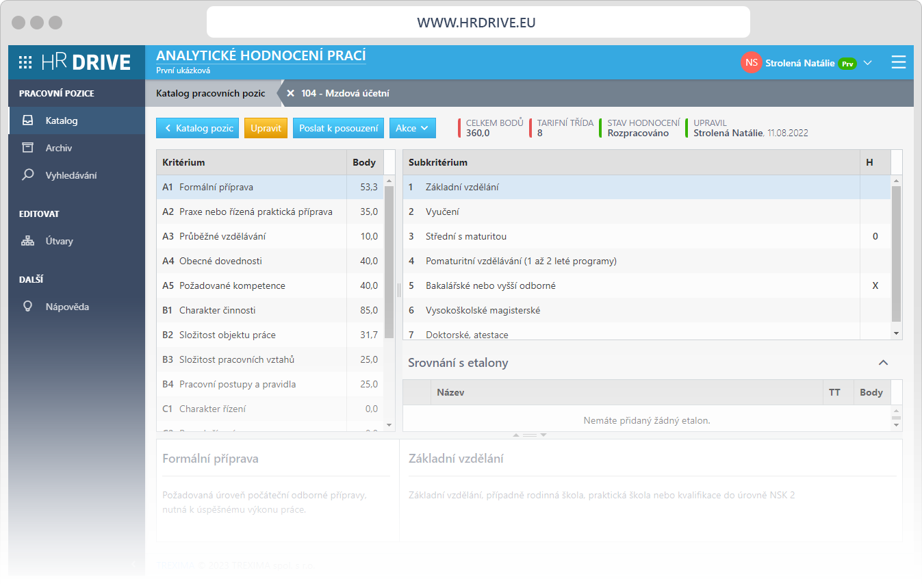Image resolution: width=922 pixels, height=588 pixels.
Task: Switch to Katalog pracovních pozic tab
Action: [210, 93]
